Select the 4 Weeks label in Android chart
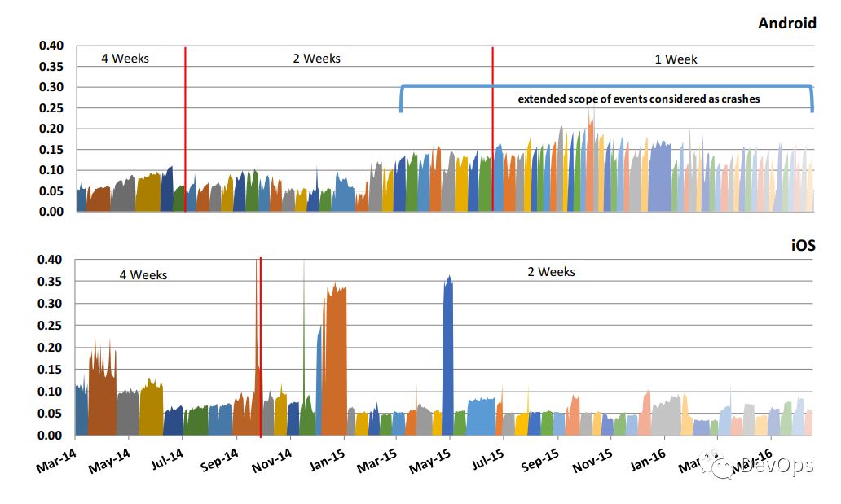The image size is (841, 504). click(x=125, y=59)
